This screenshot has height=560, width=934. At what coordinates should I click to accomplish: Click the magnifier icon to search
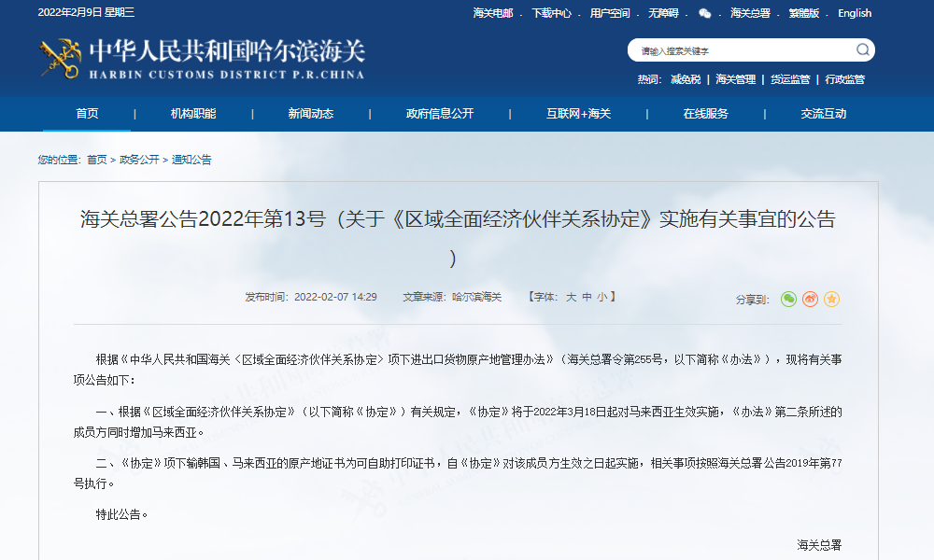pyautogui.click(x=864, y=49)
